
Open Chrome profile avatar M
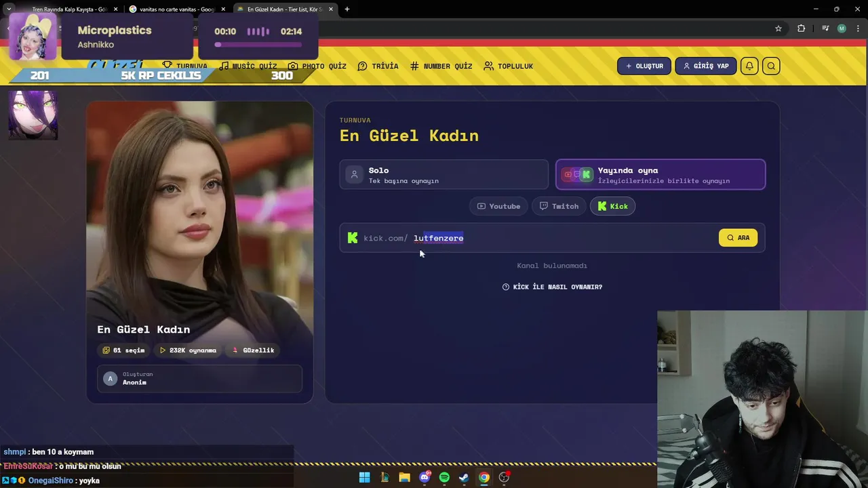[842, 28]
